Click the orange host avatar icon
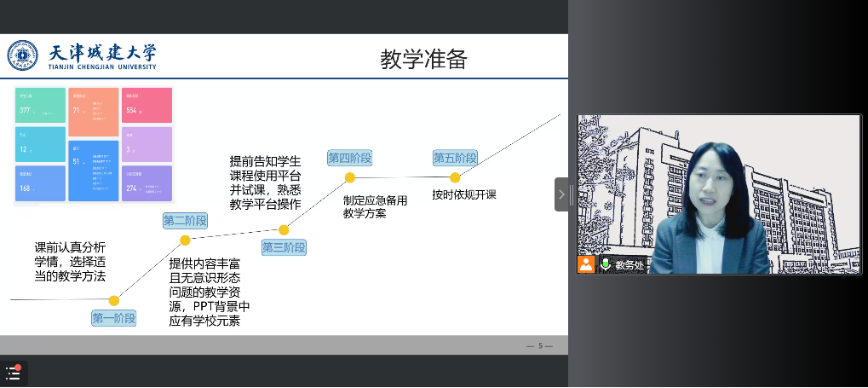Image resolution: width=868 pixels, height=388 pixels. point(586,264)
